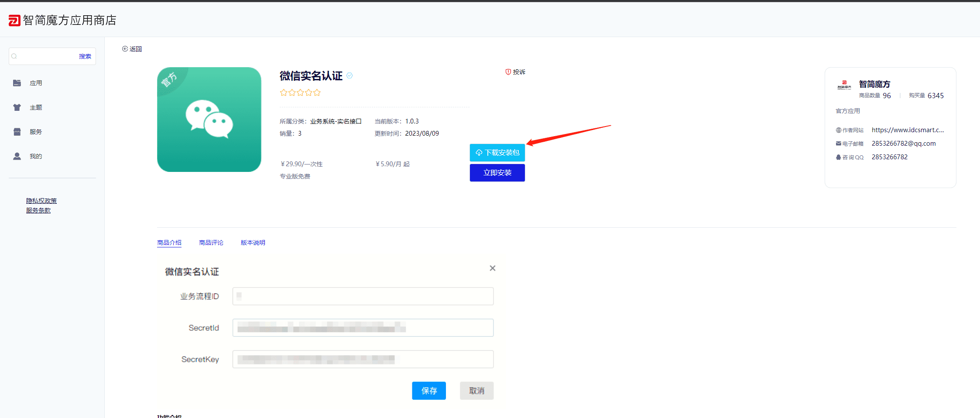Click the 专业版免费 text

pos(295,176)
